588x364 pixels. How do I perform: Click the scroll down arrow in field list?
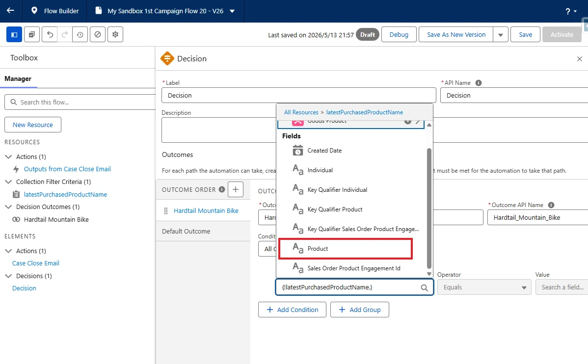(429, 274)
